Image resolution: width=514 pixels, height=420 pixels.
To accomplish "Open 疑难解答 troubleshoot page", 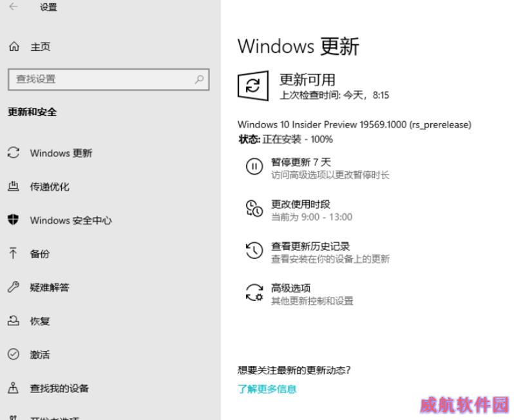I will [x=50, y=287].
